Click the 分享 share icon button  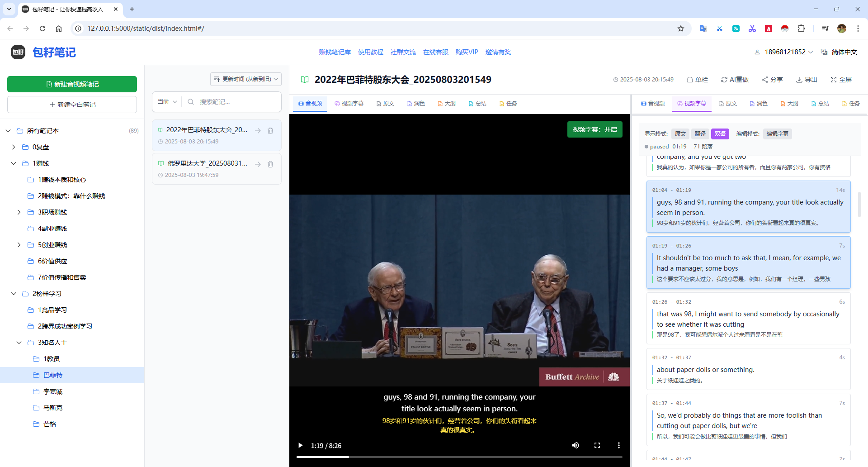click(772, 80)
